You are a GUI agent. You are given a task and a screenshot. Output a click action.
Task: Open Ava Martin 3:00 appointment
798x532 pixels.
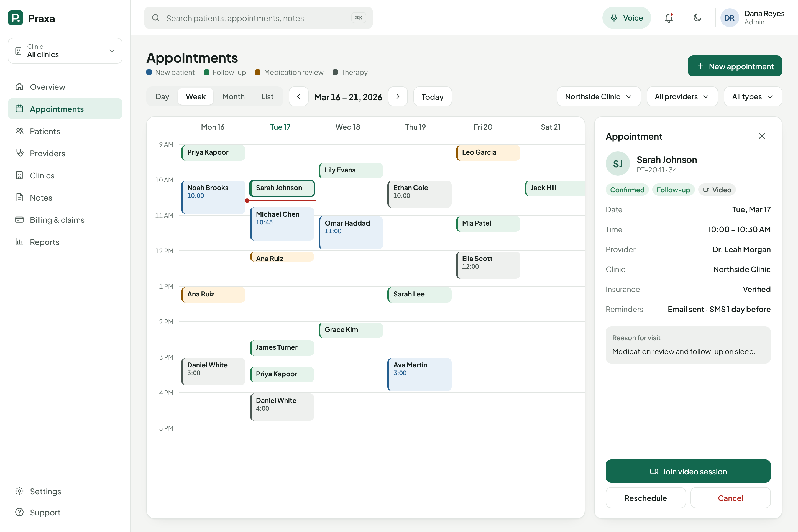(419, 375)
